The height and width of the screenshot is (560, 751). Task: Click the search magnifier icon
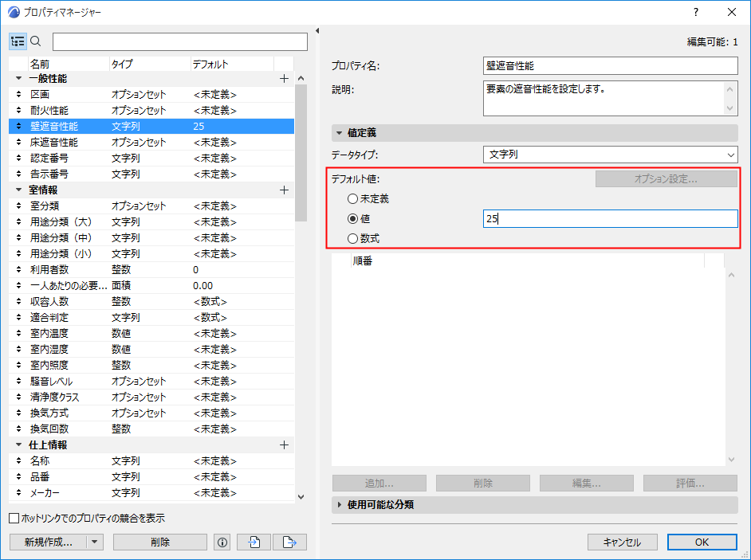click(x=35, y=41)
